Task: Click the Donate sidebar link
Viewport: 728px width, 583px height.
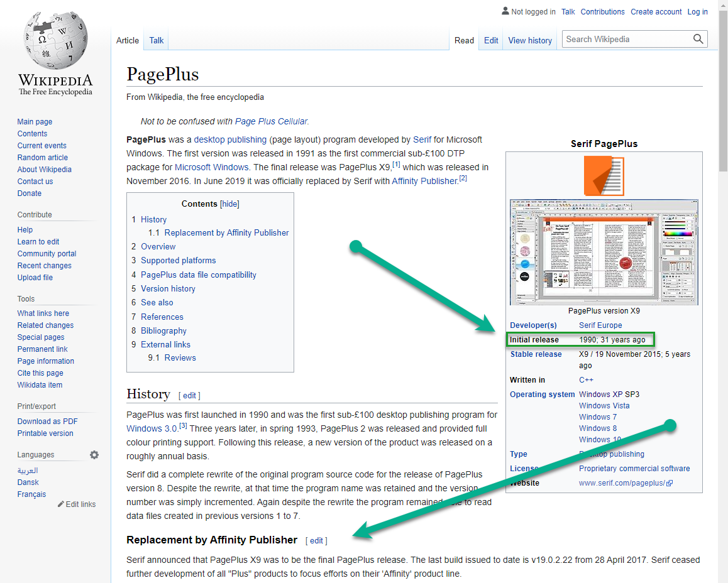Action: pyautogui.click(x=30, y=193)
